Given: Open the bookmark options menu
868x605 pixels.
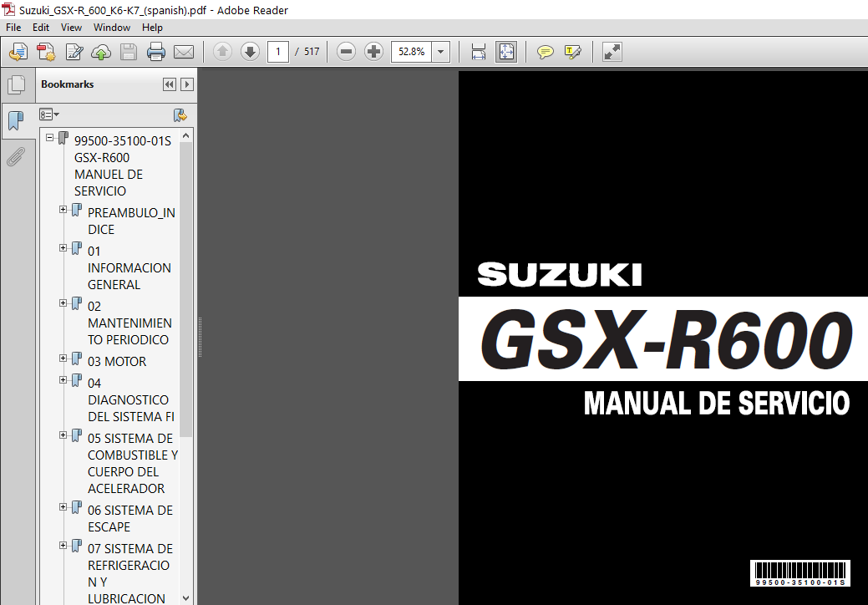Looking at the screenshot, I should pos(48,114).
